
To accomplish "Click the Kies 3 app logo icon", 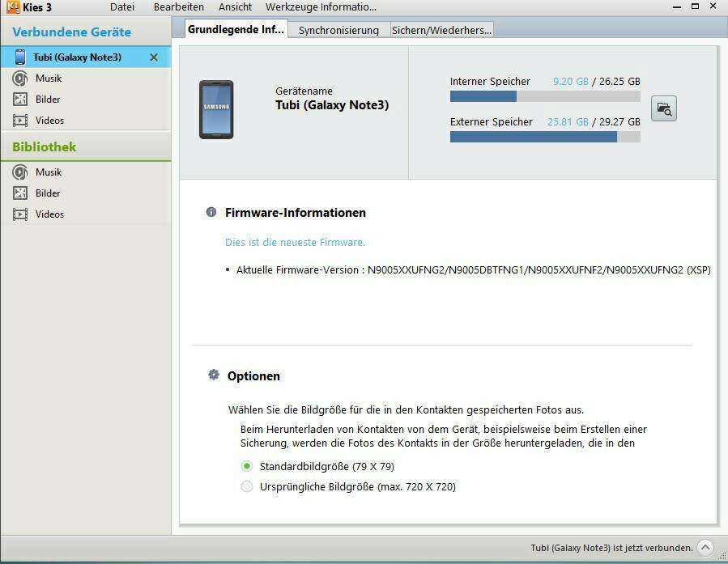I will (x=13, y=7).
